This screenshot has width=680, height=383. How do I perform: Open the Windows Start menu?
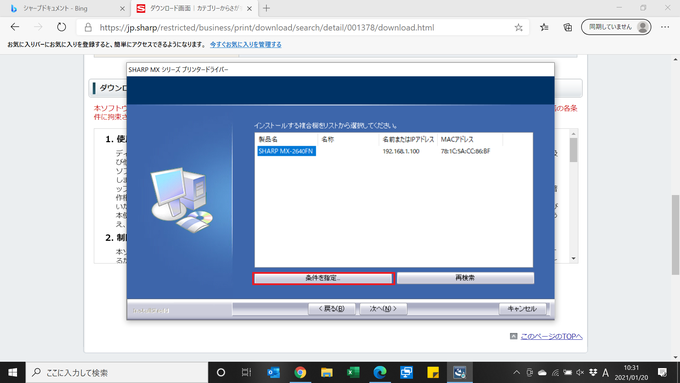(13, 372)
